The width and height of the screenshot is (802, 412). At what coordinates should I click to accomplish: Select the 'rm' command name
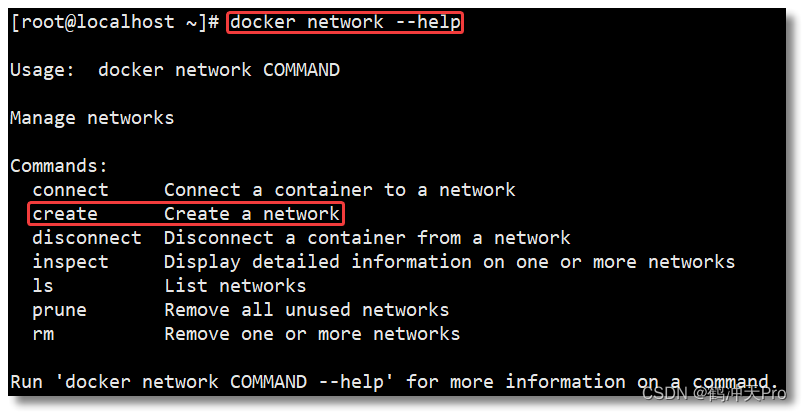(x=43, y=334)
